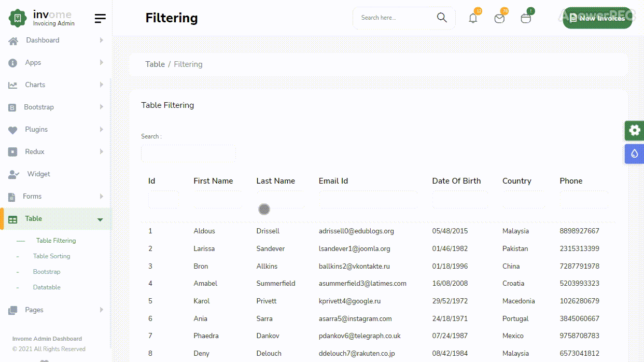Click the Table breadcrumb link
644x362 pixels.
(155, 64)
